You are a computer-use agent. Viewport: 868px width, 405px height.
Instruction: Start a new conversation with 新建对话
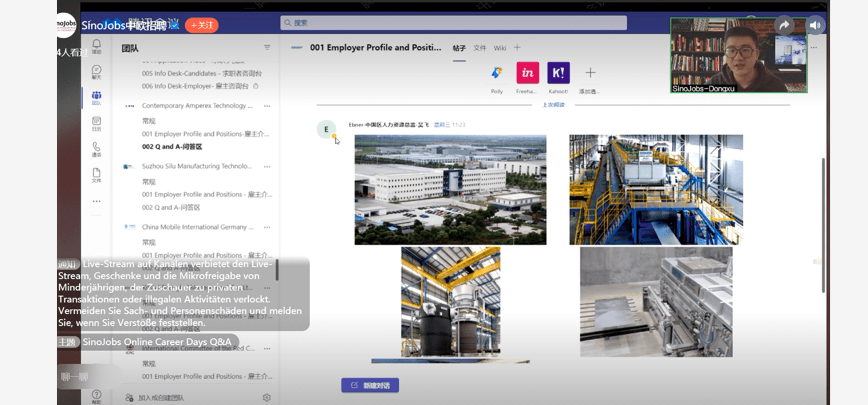(370, 385)
